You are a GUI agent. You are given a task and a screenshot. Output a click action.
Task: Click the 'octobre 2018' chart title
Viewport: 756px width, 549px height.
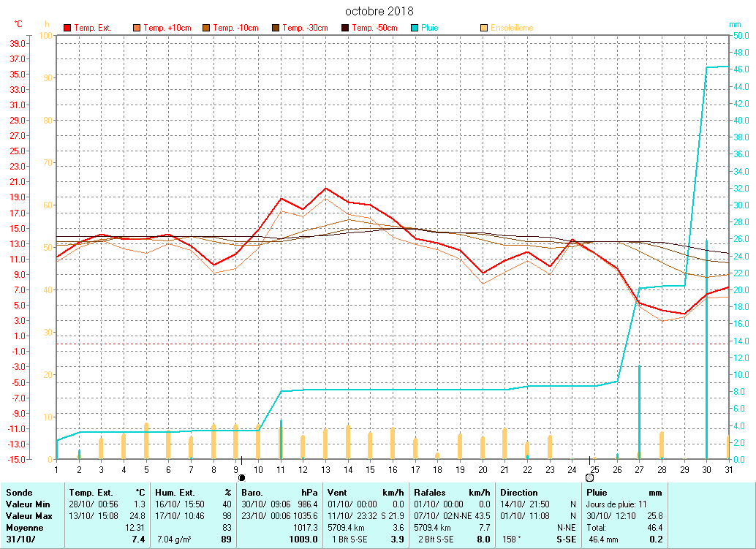378,11
